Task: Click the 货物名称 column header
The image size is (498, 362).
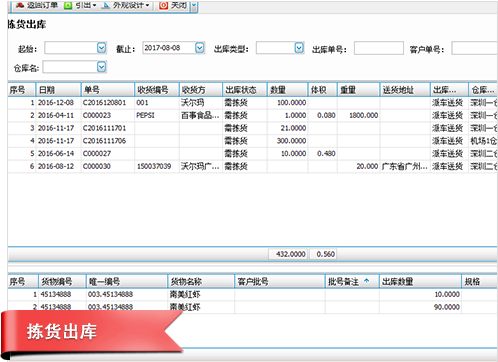Action: [x=201, y=282]
